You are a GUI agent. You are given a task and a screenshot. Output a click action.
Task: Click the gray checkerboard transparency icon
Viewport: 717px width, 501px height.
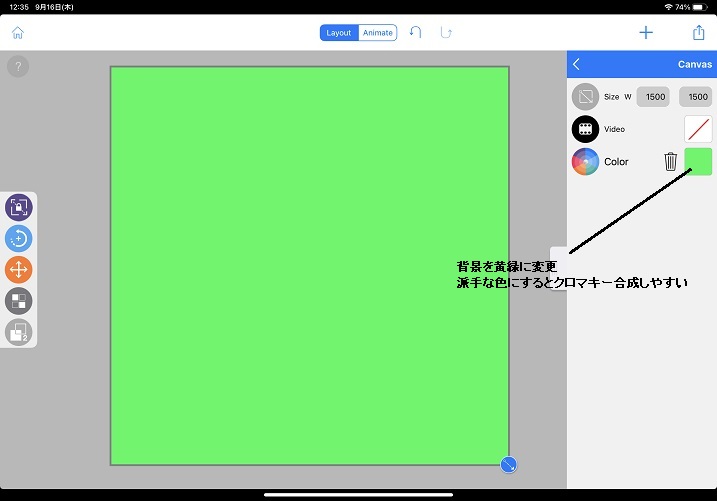coord(19,300)
